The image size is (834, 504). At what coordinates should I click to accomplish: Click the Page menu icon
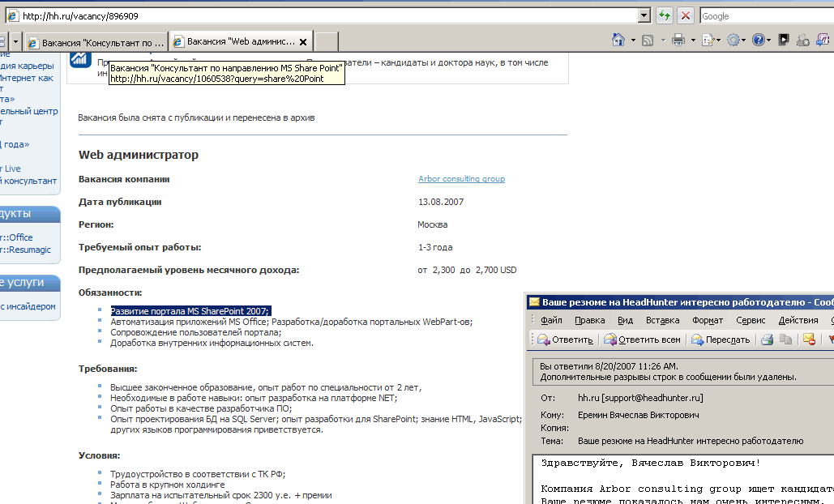point(708,40)
